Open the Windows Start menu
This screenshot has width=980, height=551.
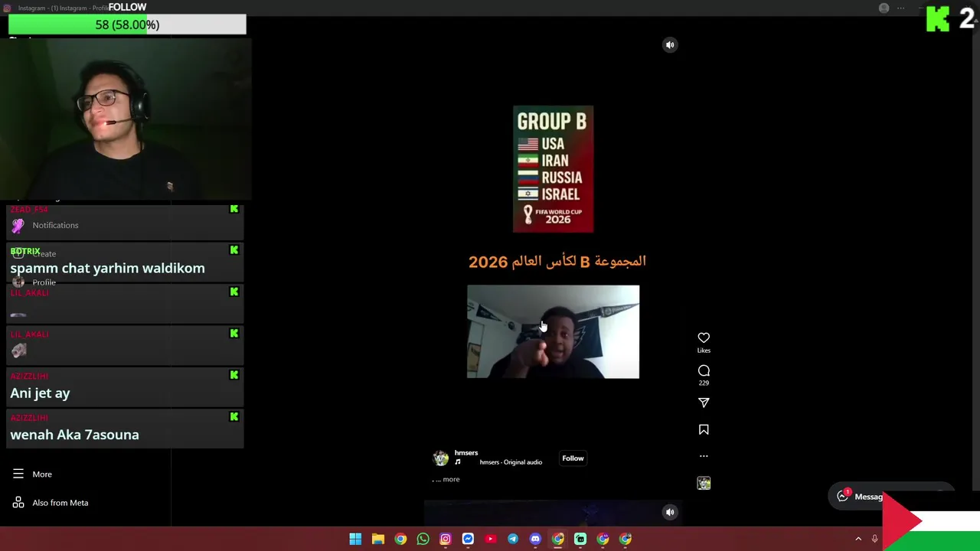[x=355, y=539]
